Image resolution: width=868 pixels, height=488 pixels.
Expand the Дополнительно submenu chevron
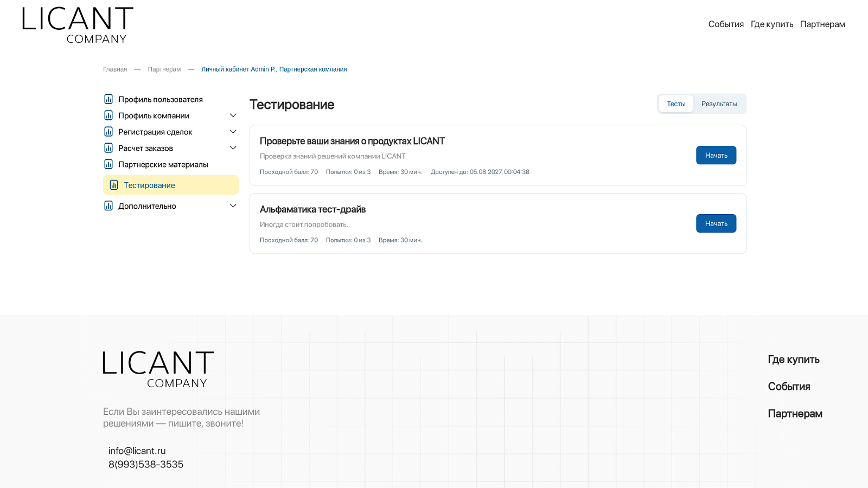click(x=233, y=206)
